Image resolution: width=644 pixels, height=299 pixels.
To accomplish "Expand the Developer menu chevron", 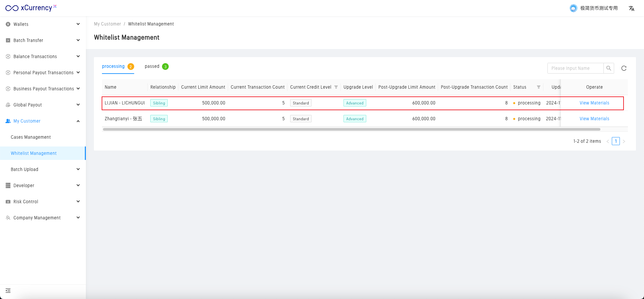I will tap(78, 185).
